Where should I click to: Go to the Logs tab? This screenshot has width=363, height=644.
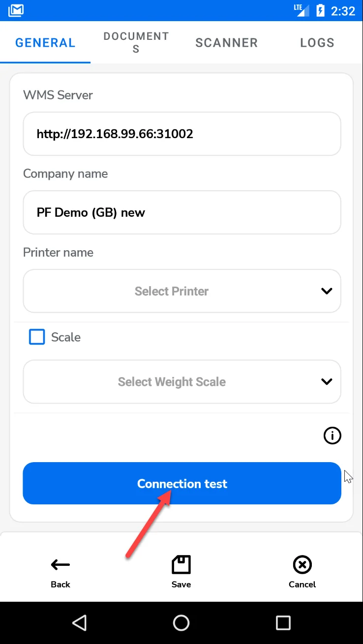click(317, 43)
